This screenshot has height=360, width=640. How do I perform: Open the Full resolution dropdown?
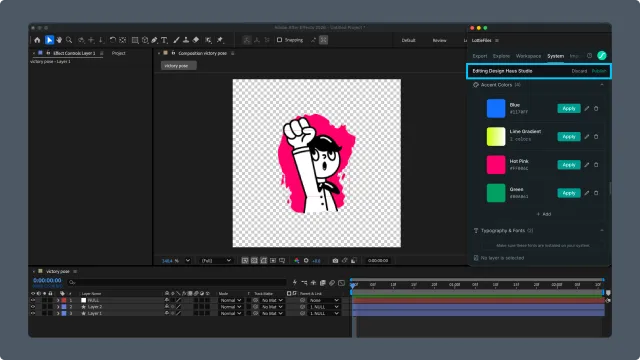(216, 260)
